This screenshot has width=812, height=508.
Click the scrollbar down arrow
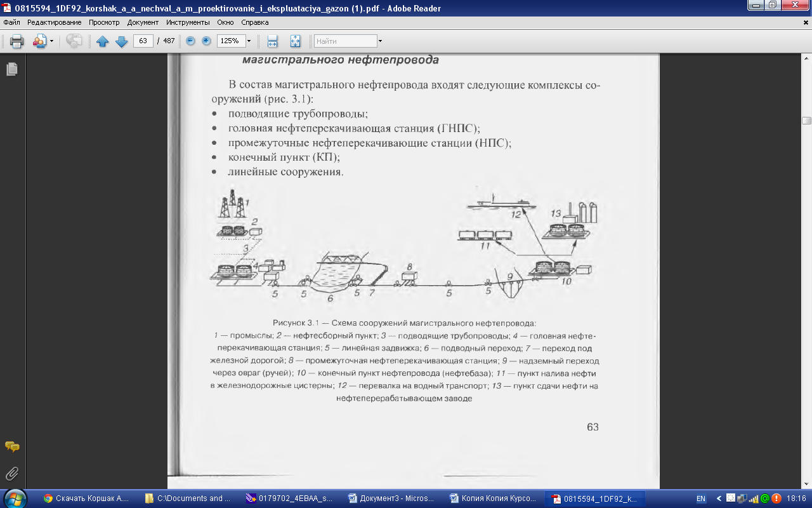click(x=806, y=484)
